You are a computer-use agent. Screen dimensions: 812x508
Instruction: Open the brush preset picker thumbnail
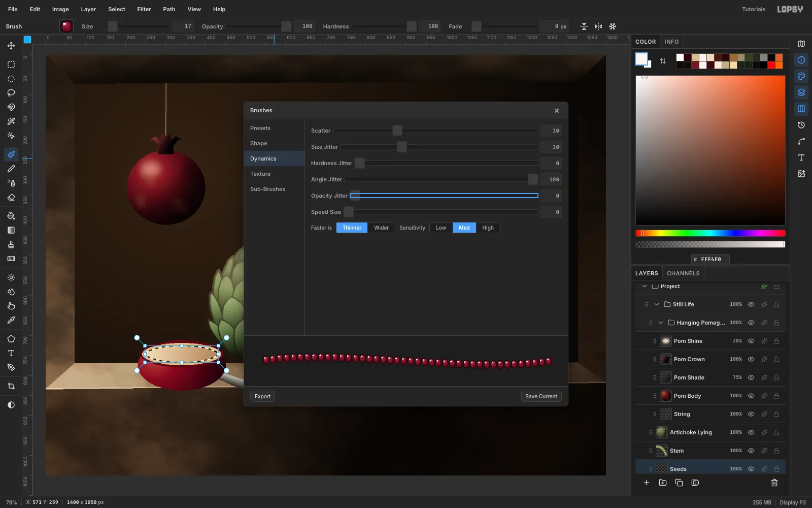coord(66,26)
